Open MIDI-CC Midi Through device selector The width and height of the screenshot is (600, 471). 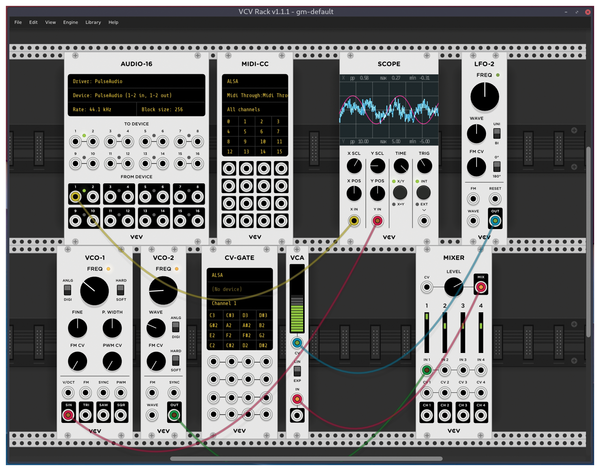click(x=255, y=95)
